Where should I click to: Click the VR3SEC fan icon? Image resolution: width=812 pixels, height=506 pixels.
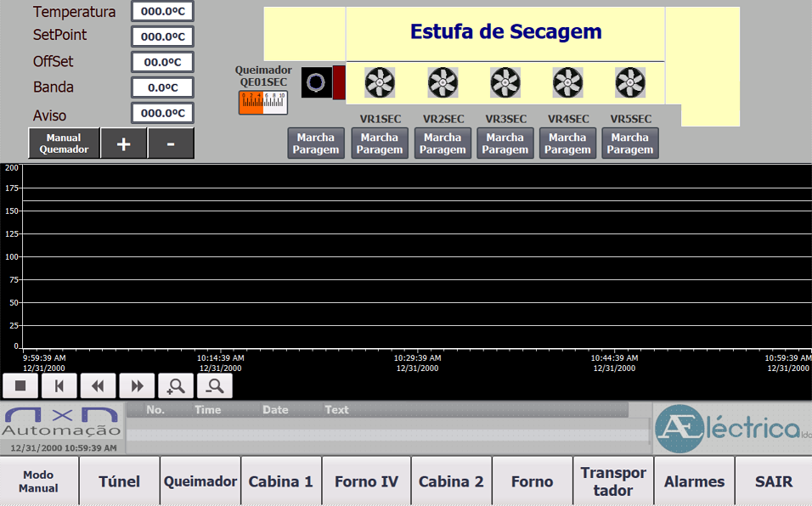[505, 82]
